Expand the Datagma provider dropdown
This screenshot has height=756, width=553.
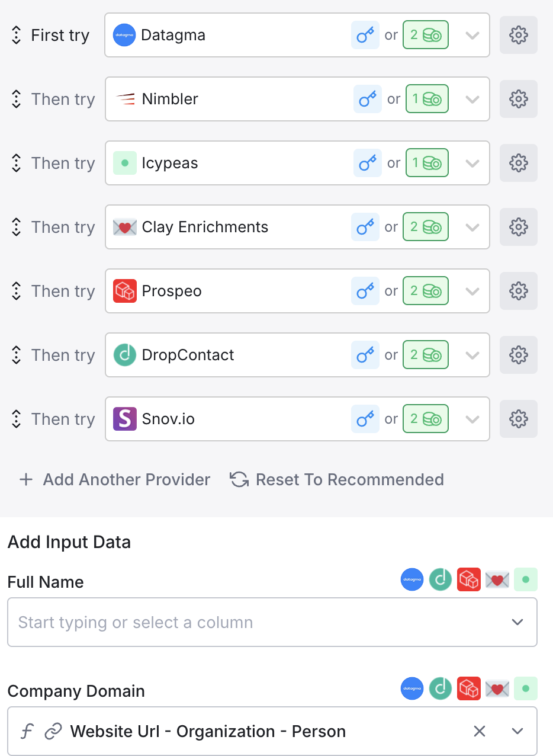(x=472, y=36)
